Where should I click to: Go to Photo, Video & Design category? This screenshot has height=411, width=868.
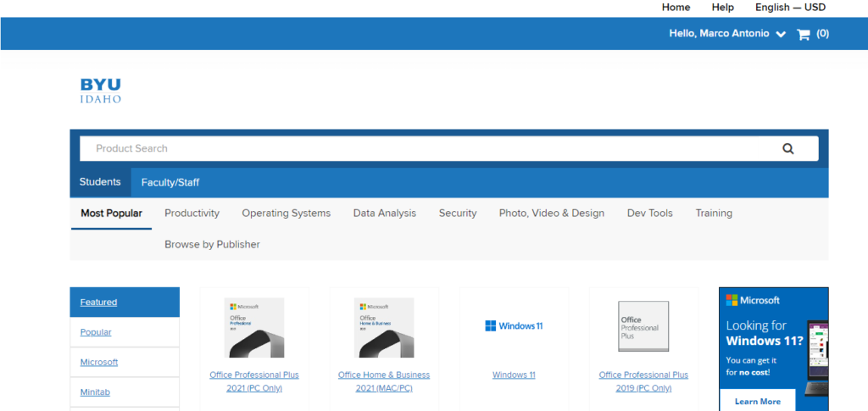tap(551, 214)
